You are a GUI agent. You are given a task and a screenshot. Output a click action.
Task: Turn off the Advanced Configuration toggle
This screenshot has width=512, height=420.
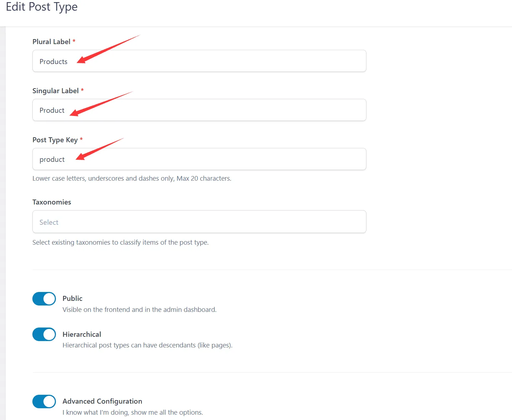(44, 402)
